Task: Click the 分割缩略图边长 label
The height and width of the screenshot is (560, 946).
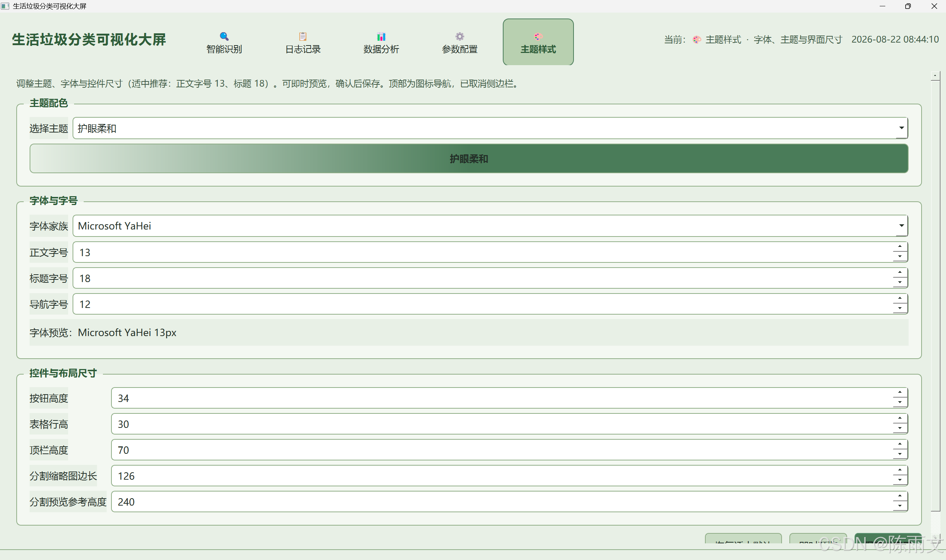Action: coord(63,476)
